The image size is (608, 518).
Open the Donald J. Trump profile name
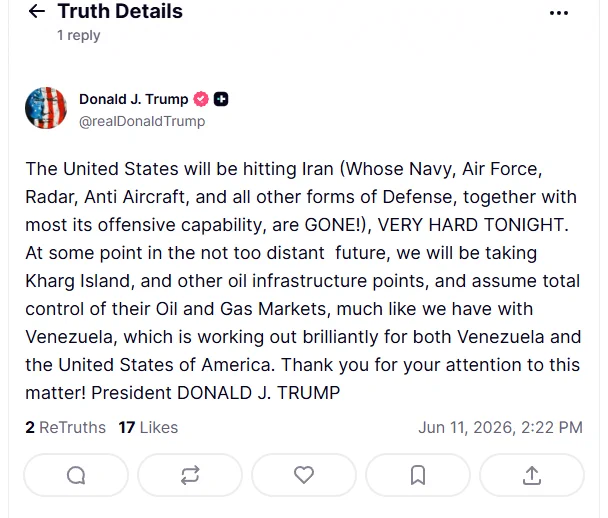point(134,99)
